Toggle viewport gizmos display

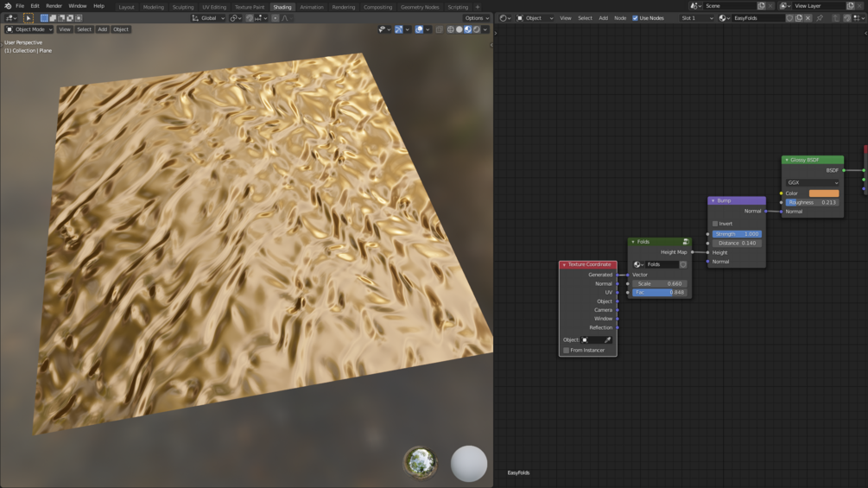(x=398, y=29)
